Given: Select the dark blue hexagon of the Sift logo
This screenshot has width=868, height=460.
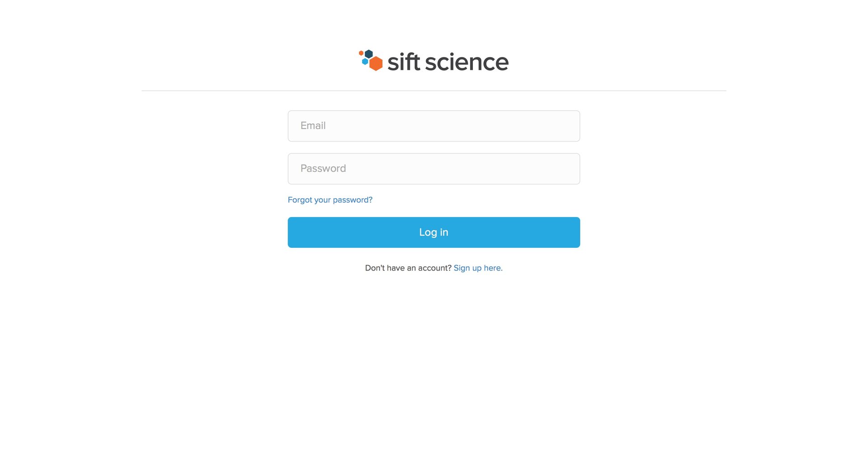Looking at the screenshot, I should click(368, 54).
